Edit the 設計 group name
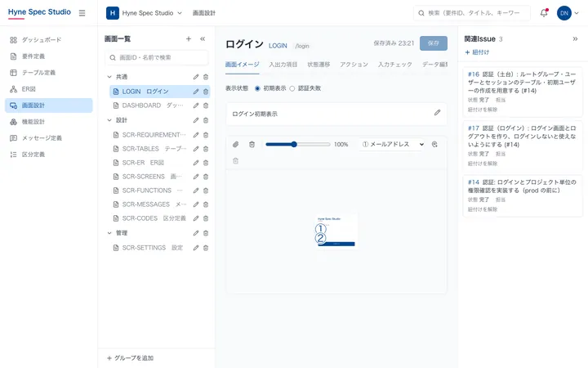 196,120
